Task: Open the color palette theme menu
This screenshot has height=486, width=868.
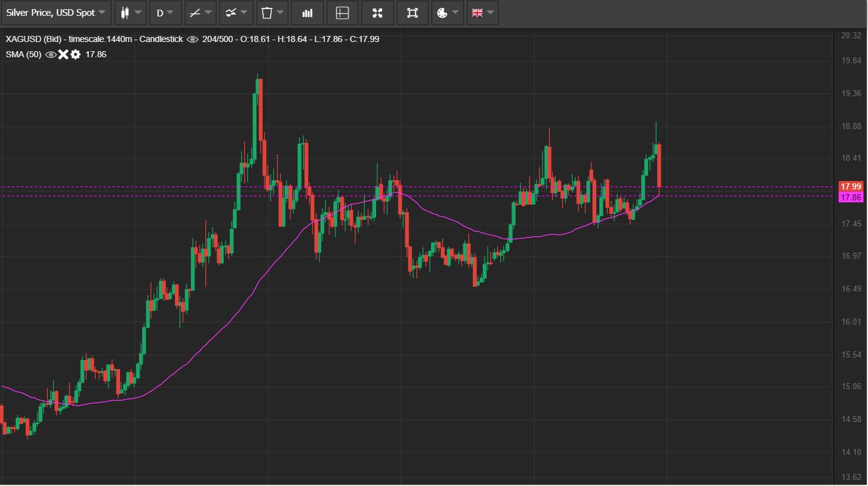Action: click(x=447, y=13)
